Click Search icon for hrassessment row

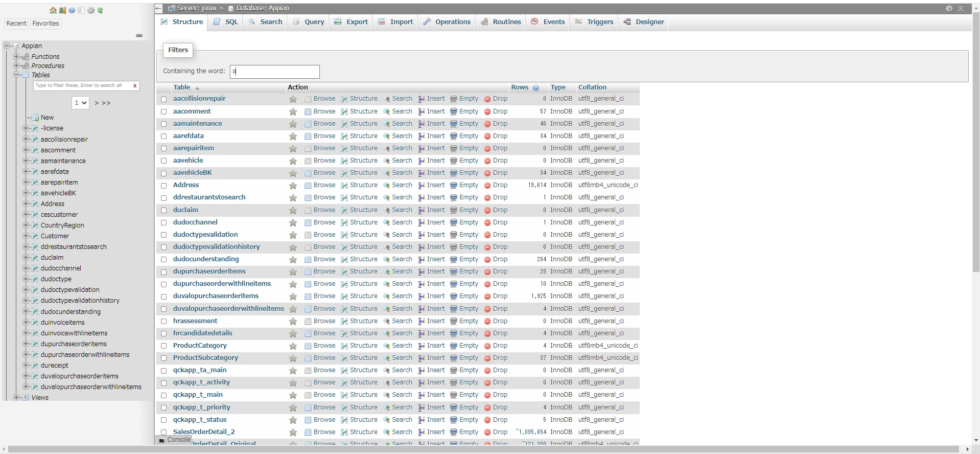tap(387, 321)
